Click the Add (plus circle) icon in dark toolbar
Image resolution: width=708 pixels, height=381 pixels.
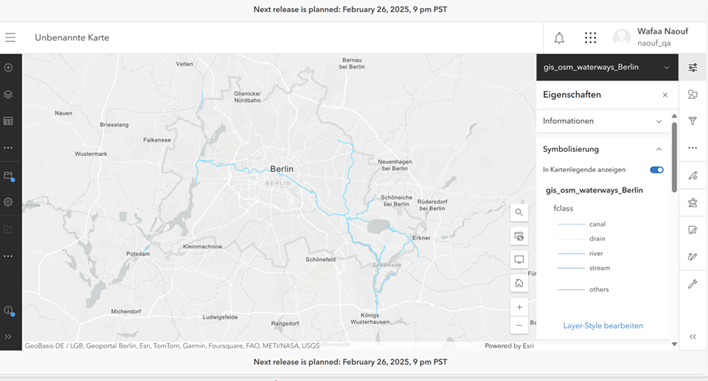pos(8,68)
